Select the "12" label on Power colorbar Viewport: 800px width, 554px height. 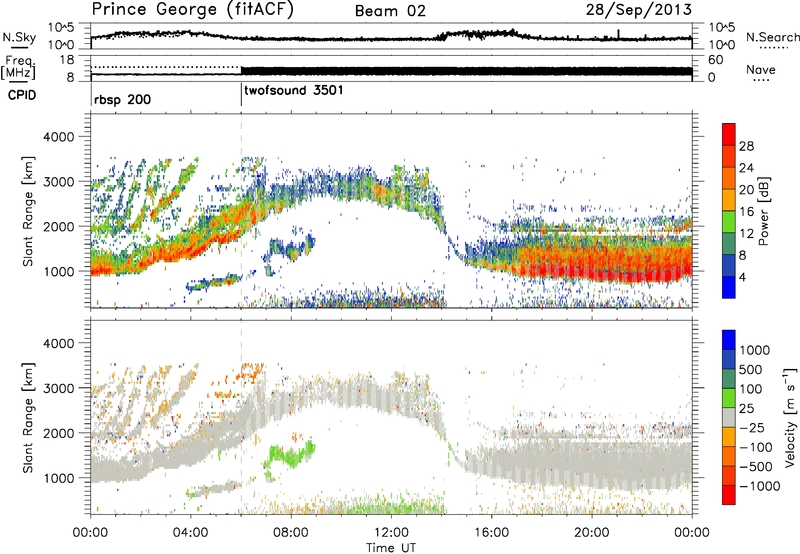pos(746,234)
